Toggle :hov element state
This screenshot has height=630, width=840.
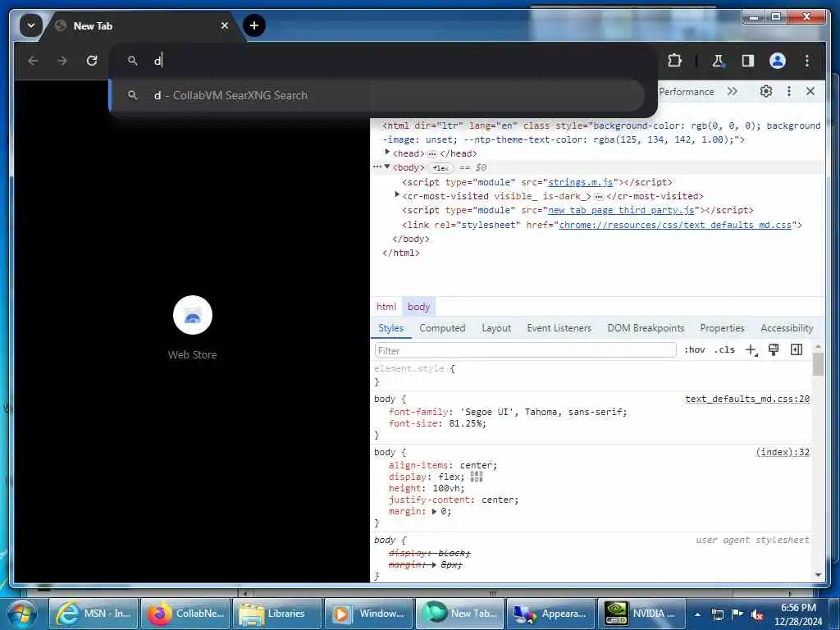[x=694, y=349]
